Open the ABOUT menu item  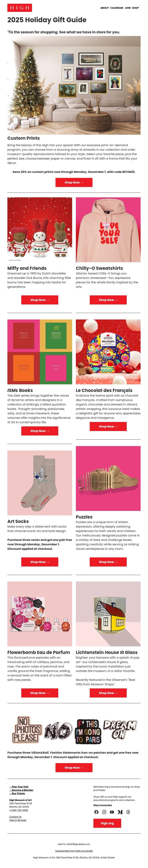pos(105,8)
